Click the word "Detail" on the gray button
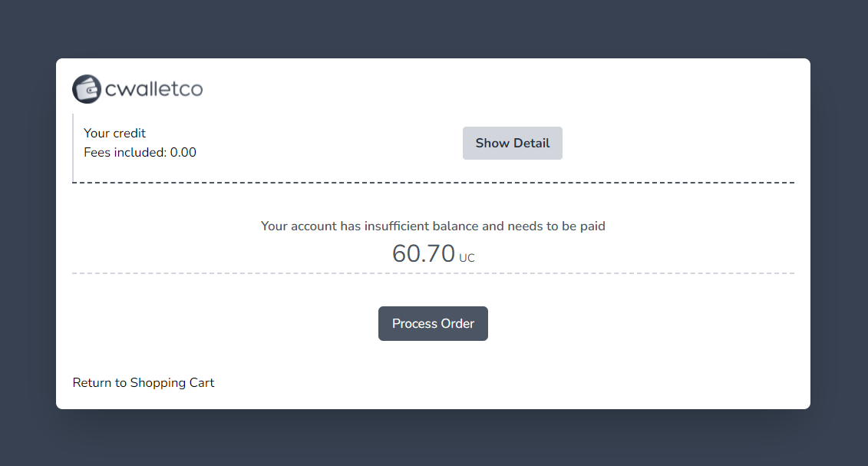This screenshot has width=868, height=466. (531, 144)
